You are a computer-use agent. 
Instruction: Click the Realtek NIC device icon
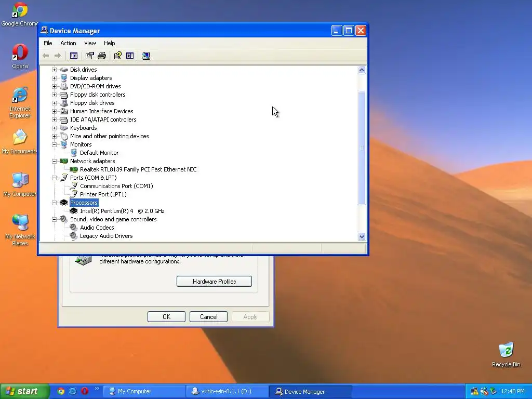tap(74, 169)
